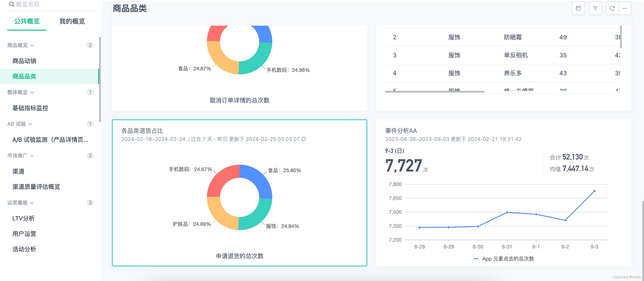Open the 商品动销 overview

click(x=24, y=61)
